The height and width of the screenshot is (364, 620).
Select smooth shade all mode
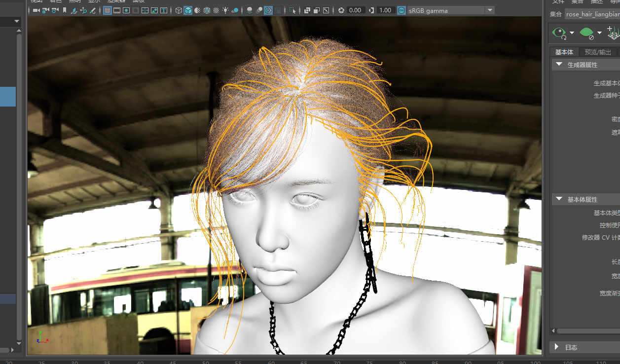click(x=188, y=10)
